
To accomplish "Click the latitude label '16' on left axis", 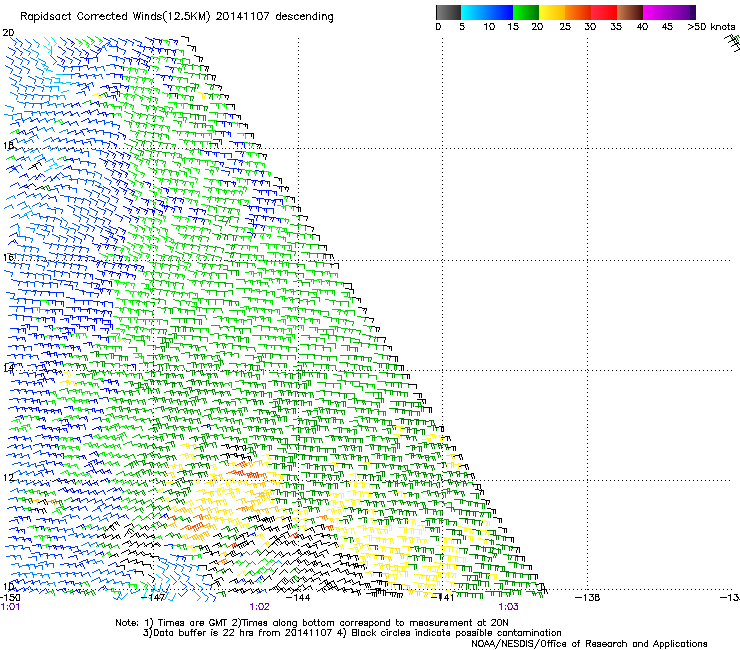I will click(x=8, y=258).
